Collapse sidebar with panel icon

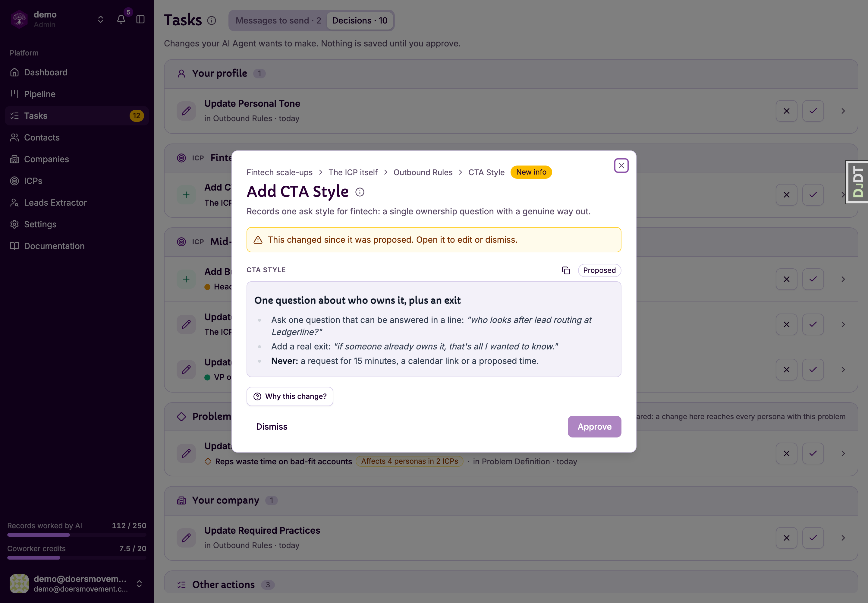(140, 19)
